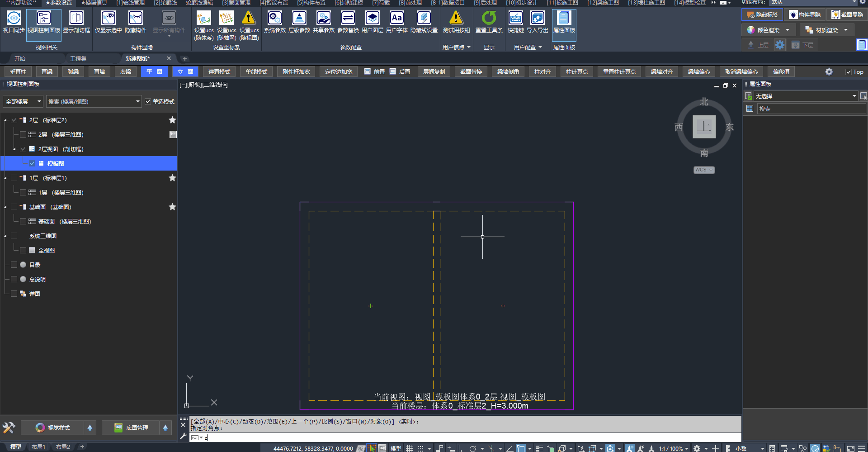This screenshot has width=868, height=452.
Task: Uncheck the Top checkbox
Action: click(x=849, y=72)
